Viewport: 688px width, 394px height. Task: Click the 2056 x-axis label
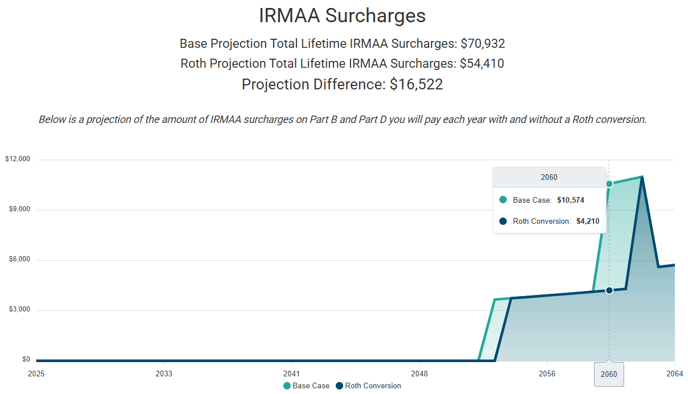pyautogui.click(x=547, y=374)
